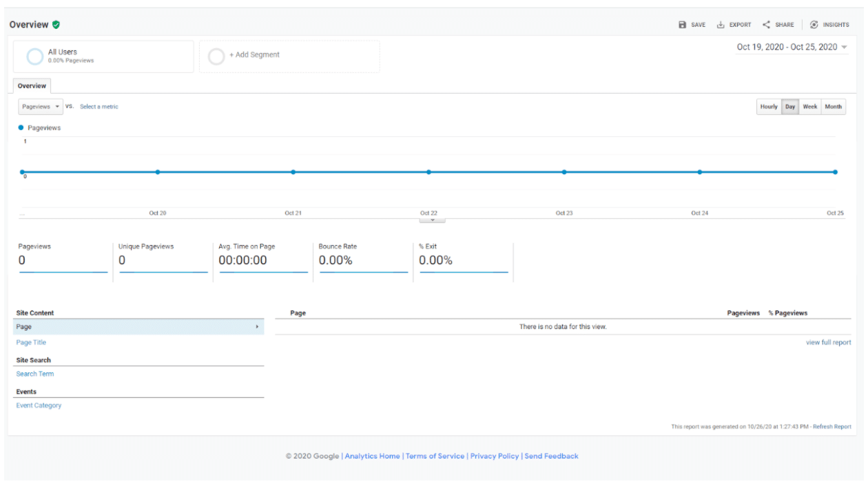
Task: Click Select a metric comparison link
Action: point(99,107)
